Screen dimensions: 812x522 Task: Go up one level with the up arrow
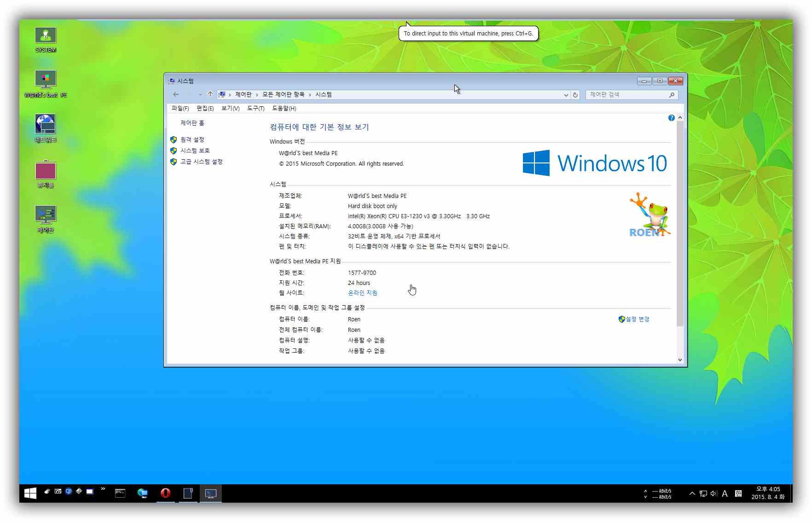210,94
